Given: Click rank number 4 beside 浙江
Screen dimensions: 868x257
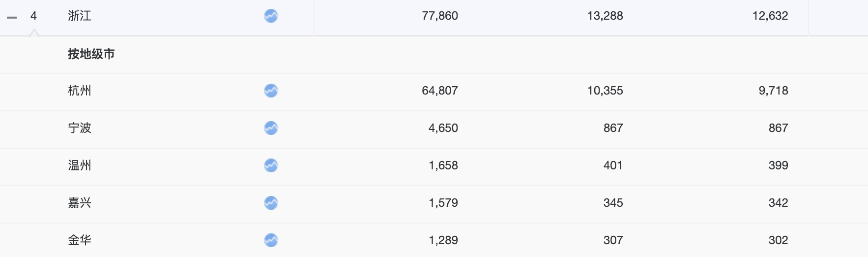Looking at the screenshot, I should tap(33, 16).
